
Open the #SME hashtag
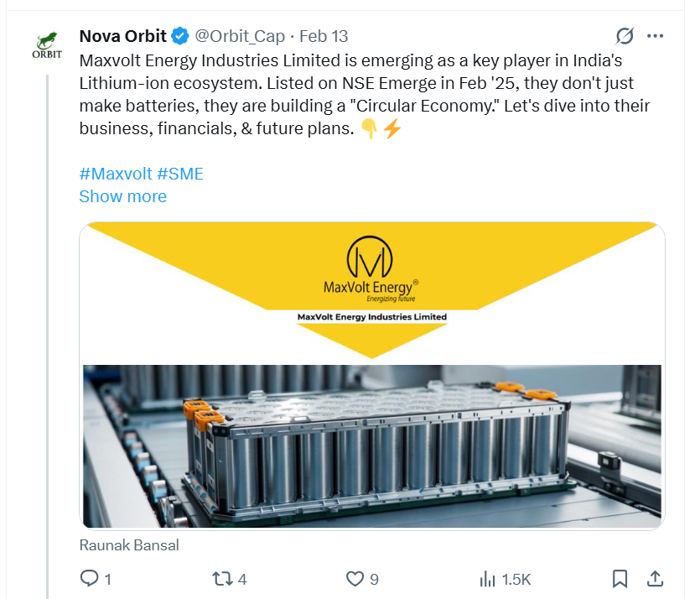pos(180,174)
